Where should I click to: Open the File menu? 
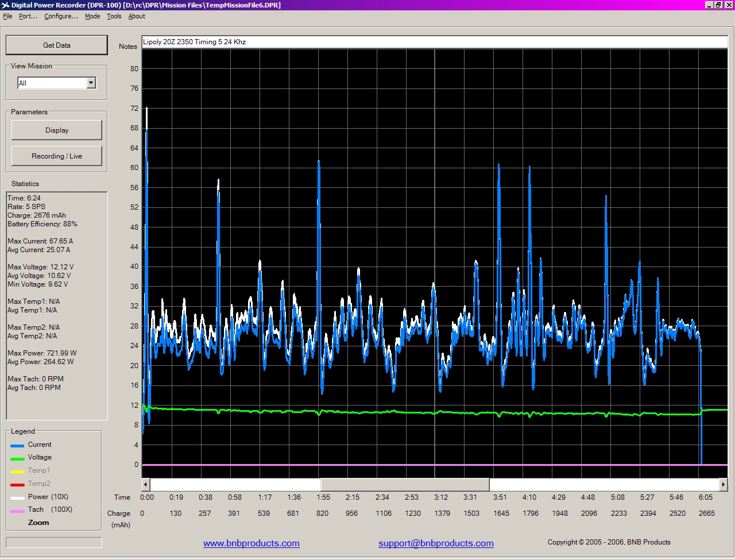pos(7,16)
